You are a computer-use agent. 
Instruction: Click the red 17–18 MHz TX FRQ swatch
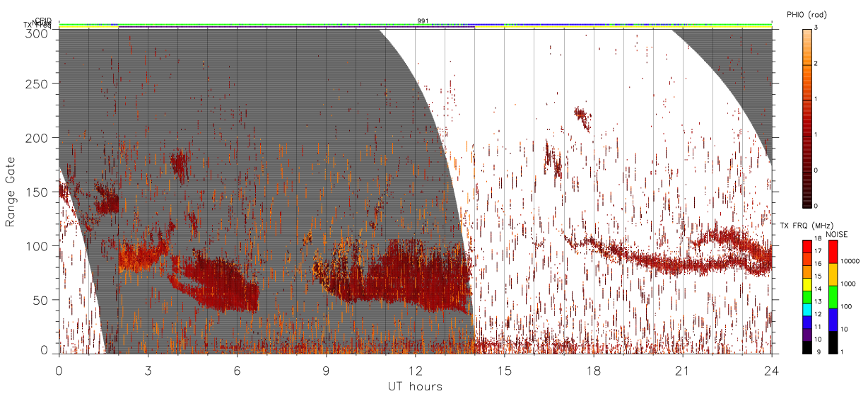point(807,246)
